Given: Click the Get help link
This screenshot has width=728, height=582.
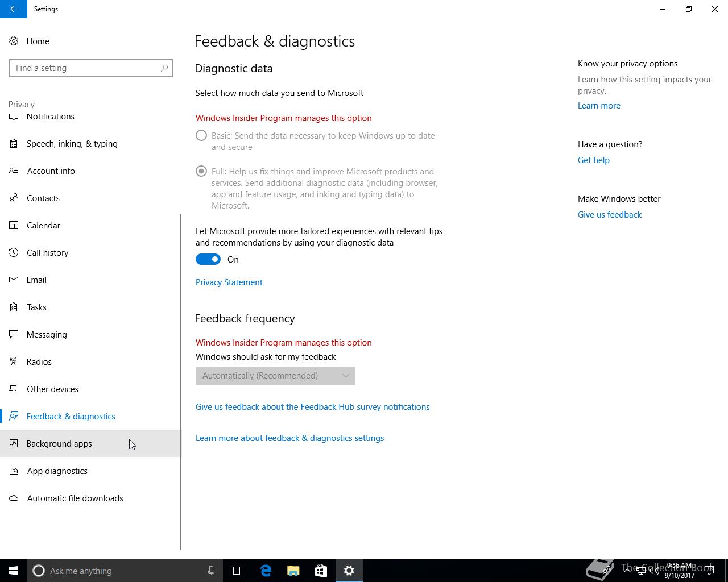Looking at the screenshot, I should tap(594, 160).
